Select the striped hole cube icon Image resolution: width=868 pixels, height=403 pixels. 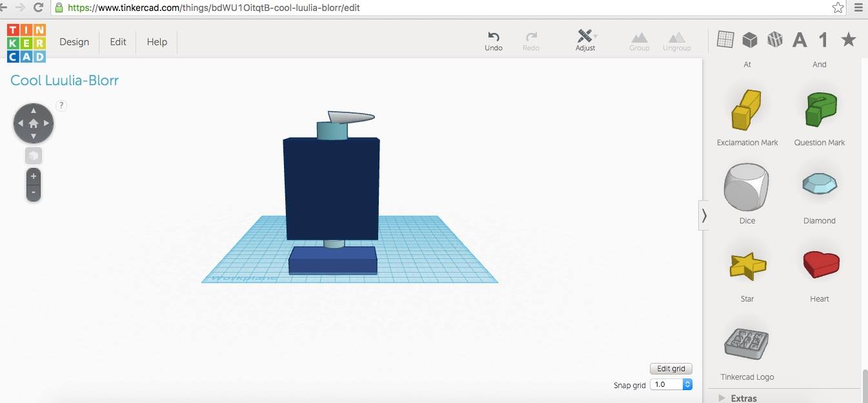tap(774, 40)
